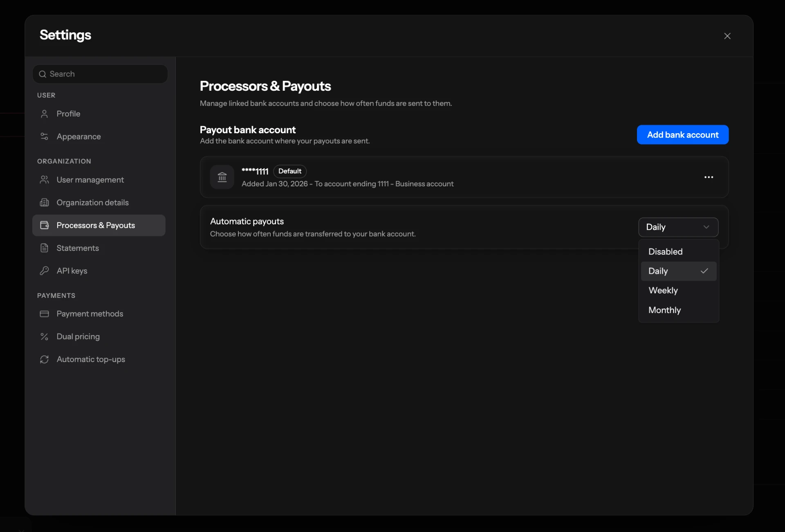
Task: Click the chevron in the Daily dropdown
Action: coord(706,227)
